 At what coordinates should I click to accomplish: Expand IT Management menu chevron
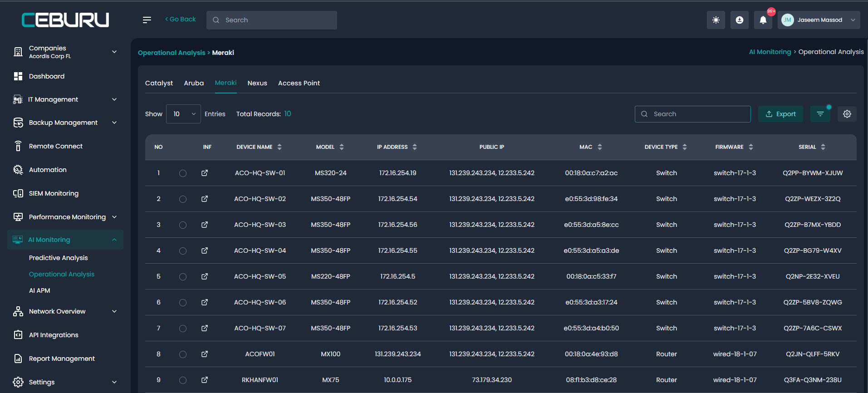(x=114, y=99)
